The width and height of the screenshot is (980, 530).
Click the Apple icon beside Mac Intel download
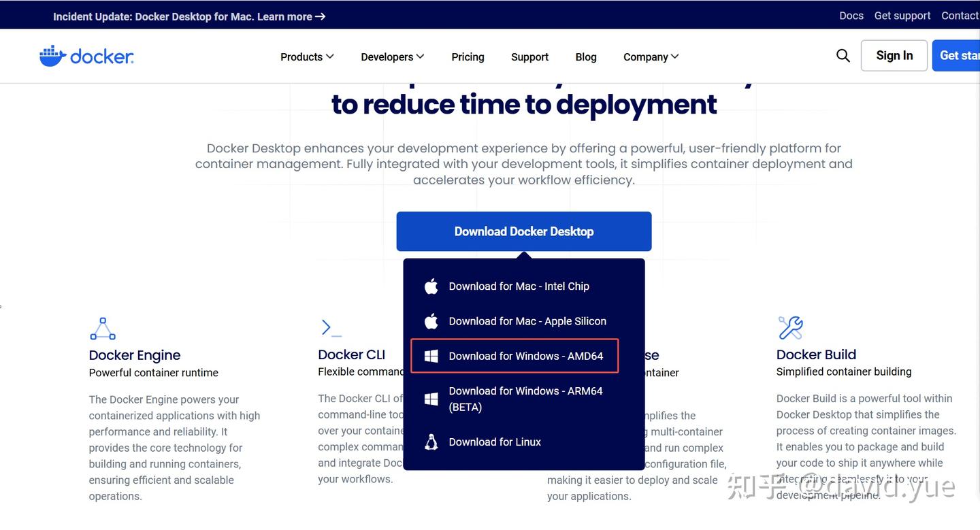tap(431, 286)
